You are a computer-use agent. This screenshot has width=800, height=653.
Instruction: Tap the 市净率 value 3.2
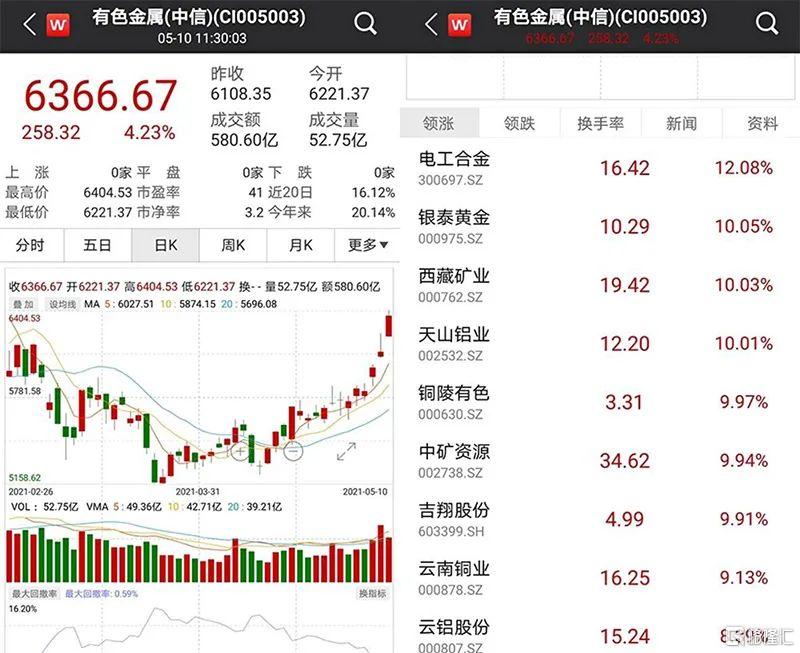[x=253, y=212]
